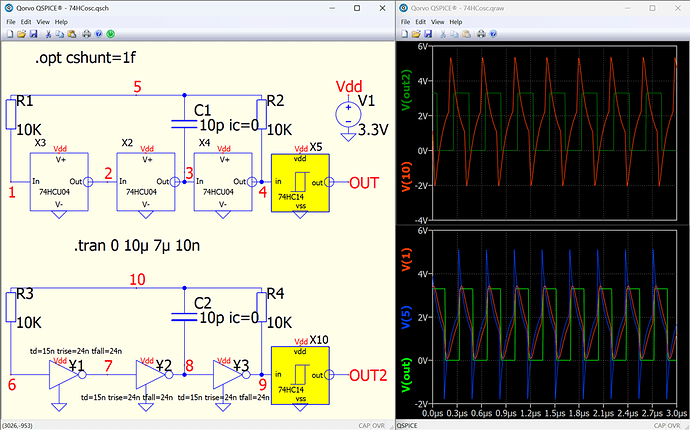690x430 pixels.
Task: Select resistor R3 symbol
Action: pyautogui.click(x=11, y=307)
